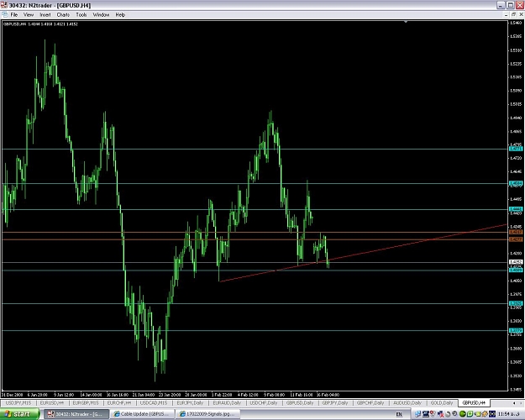Click the Windows Start button

(19, 414)
